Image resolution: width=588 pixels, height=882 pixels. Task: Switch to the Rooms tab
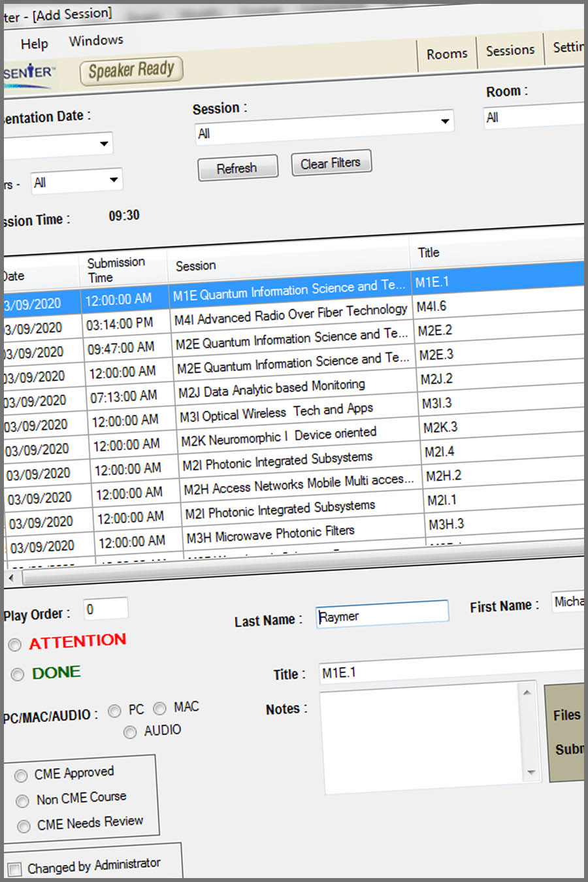pos(447,54)
